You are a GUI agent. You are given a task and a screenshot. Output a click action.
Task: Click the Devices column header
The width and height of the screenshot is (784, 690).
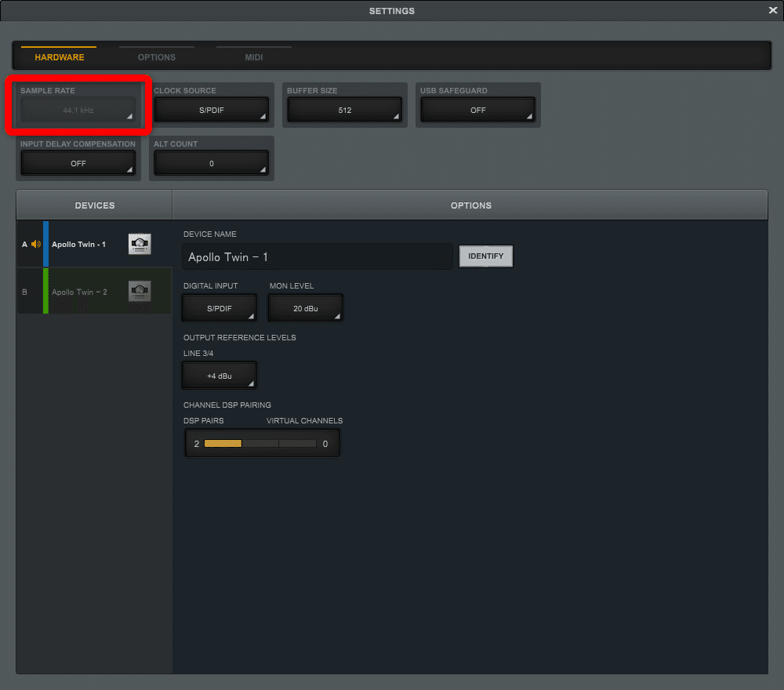[95, 205]
